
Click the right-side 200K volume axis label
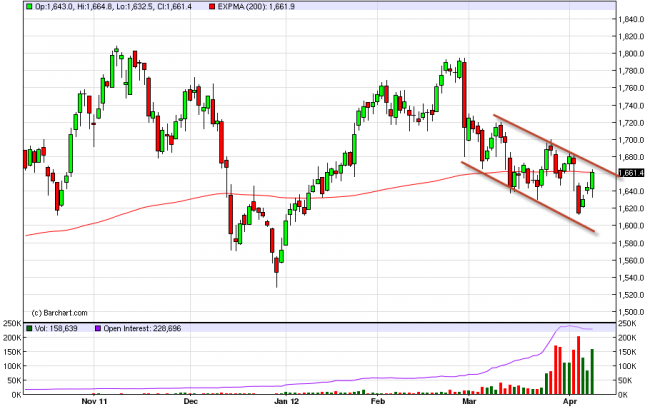[628, 338]
